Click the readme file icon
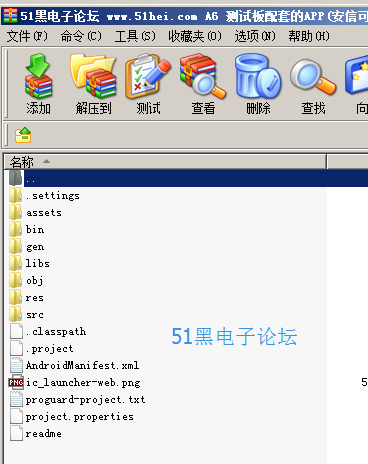 (16, 433)
